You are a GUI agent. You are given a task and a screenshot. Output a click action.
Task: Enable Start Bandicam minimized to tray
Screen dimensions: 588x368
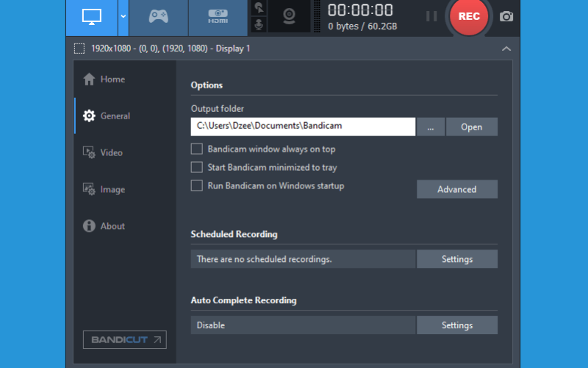[x=197, y=167]
